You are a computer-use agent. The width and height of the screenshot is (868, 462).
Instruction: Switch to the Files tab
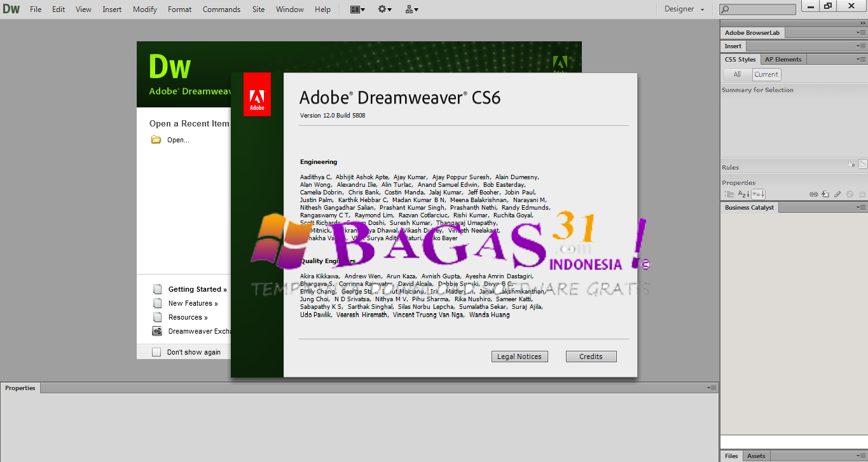click(x=731, y=456)
